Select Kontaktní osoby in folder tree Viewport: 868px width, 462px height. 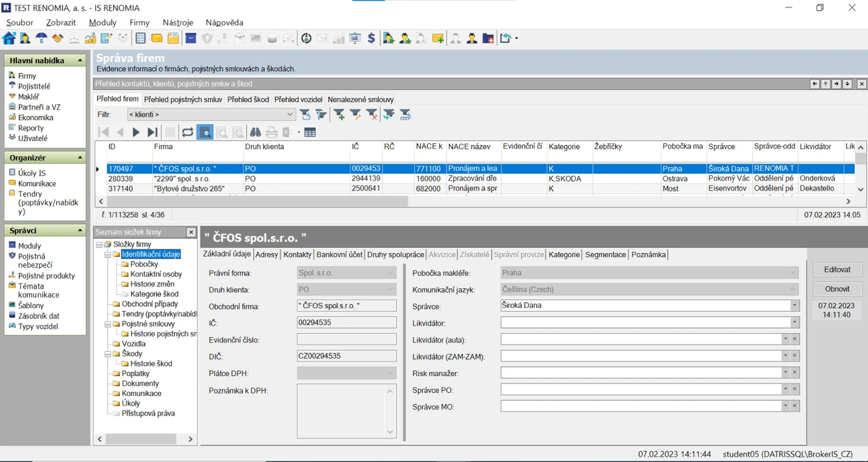click(156, 274)
